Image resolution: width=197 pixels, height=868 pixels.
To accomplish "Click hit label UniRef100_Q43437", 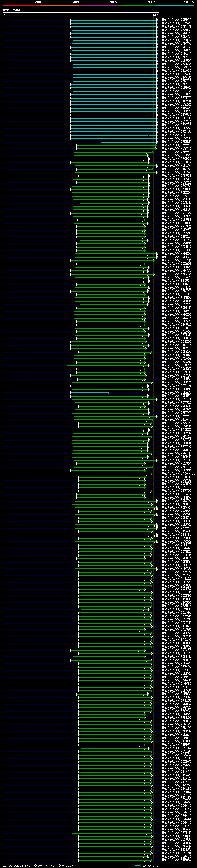I will pyautogui.click(x=177, y=531).
